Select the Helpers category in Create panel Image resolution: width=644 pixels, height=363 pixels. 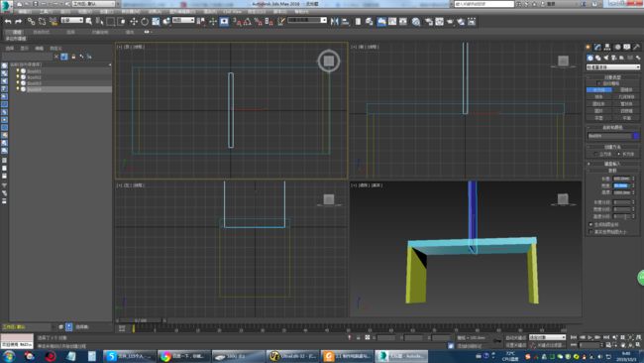pos(622,58)
